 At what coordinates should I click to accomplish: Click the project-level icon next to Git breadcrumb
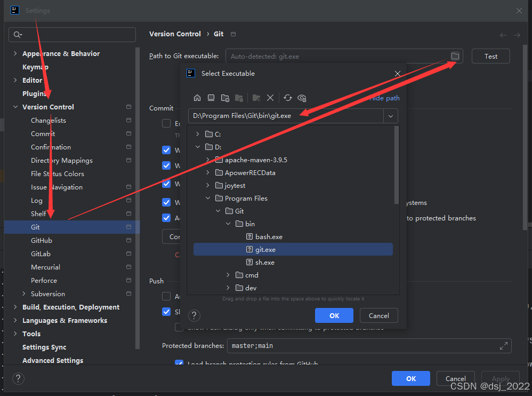tap(233, 34)
